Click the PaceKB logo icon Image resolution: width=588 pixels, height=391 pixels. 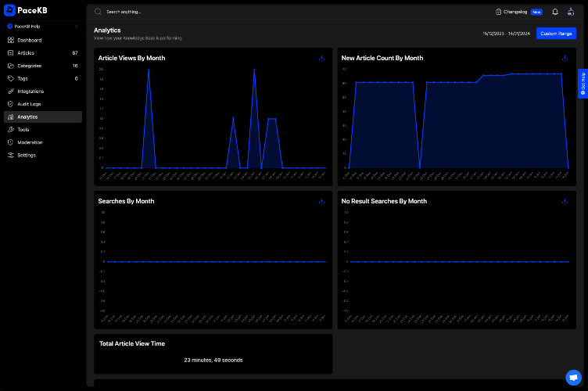(x=9, y=10)
